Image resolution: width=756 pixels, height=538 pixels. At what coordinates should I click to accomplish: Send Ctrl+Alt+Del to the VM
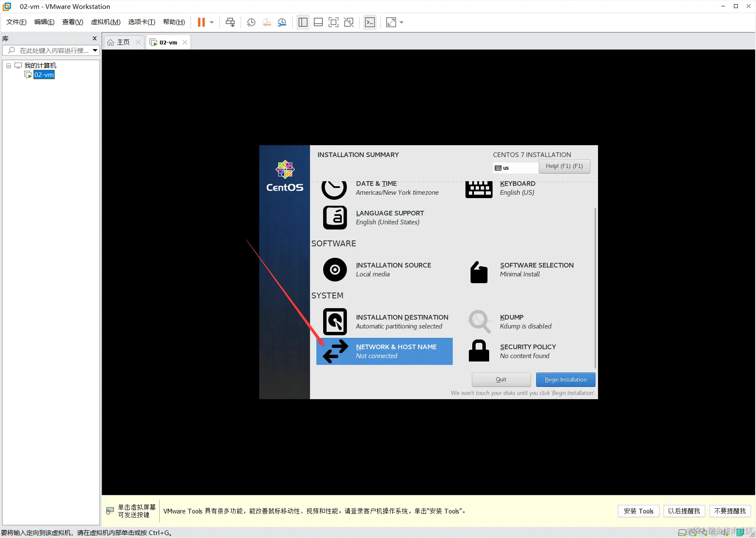click(230, 22)
